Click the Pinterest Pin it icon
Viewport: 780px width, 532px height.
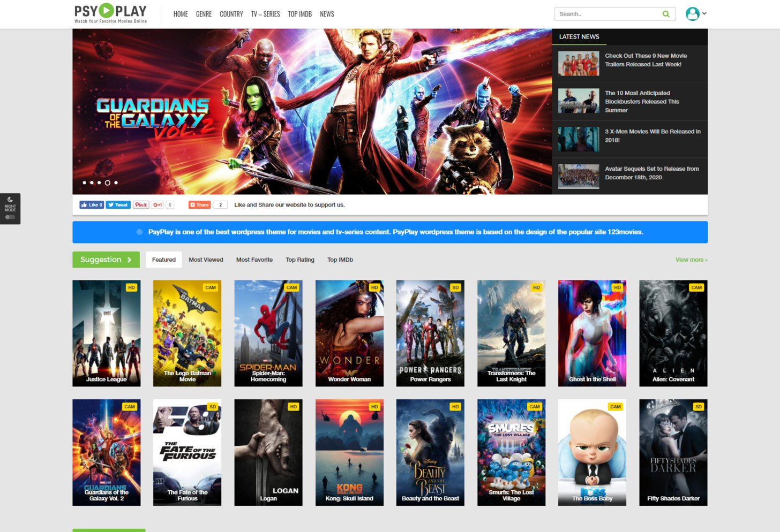coord(140,204)
